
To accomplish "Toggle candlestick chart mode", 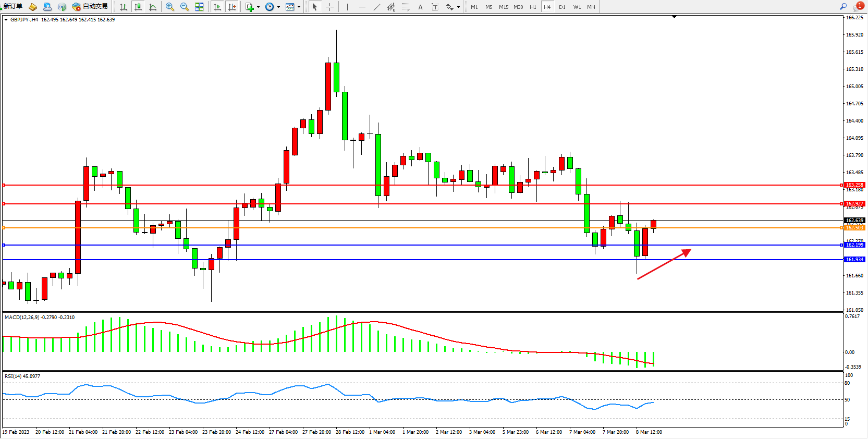I will 138,7.
